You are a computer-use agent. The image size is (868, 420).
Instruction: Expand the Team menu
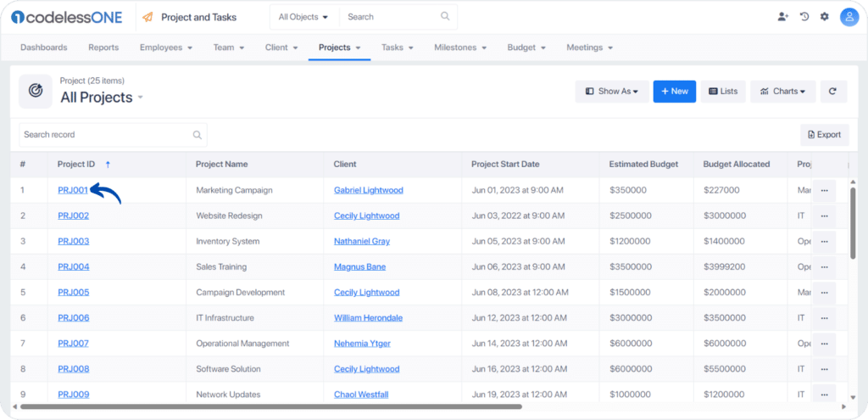229,48
